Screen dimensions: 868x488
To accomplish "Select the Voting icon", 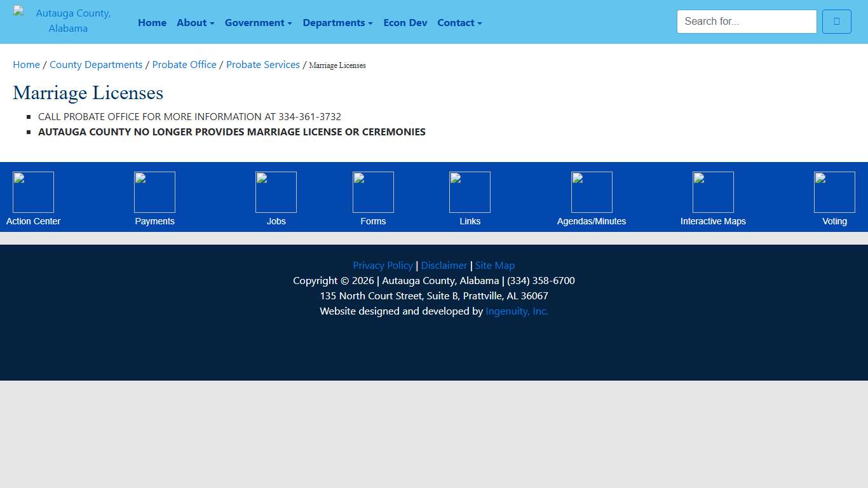I will tap(834, 192).
